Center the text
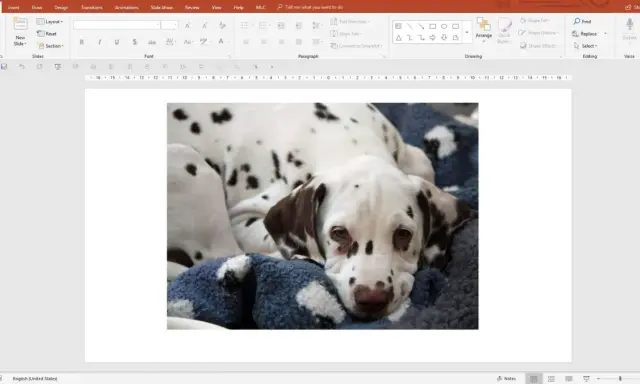The width and height of the screenshot is (640, 384). click(x=264, y=42)
